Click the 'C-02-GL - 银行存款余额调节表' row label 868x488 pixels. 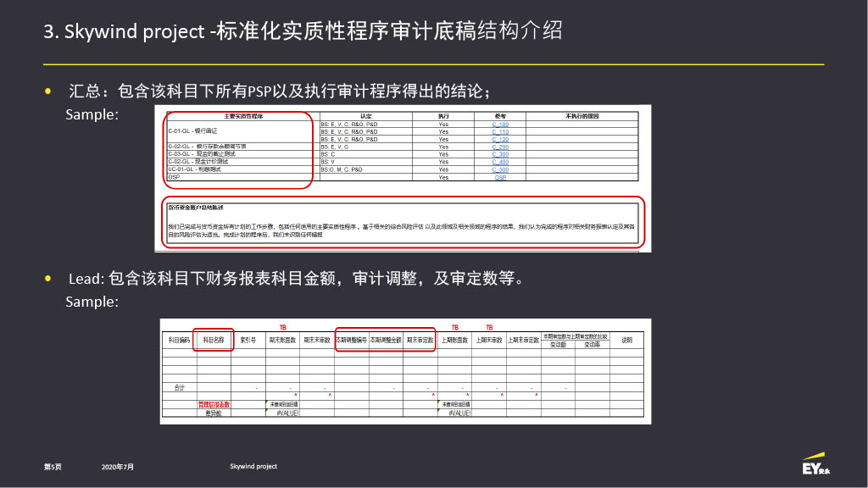207,147
